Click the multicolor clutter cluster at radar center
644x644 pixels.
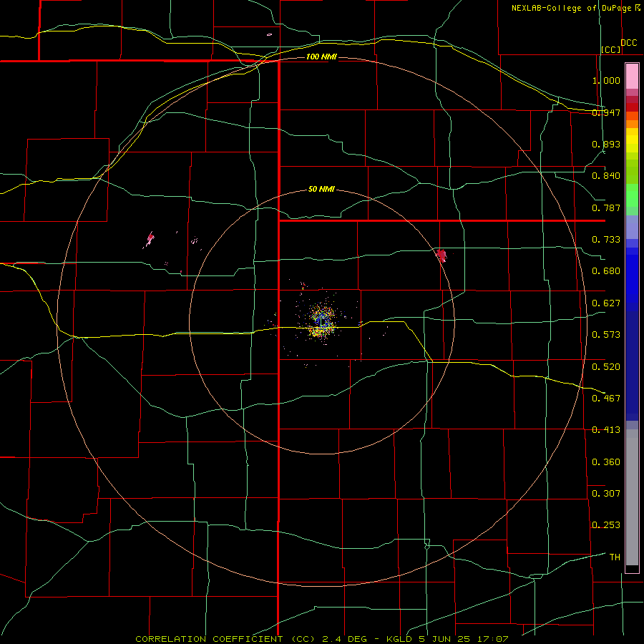click(321, 321)
